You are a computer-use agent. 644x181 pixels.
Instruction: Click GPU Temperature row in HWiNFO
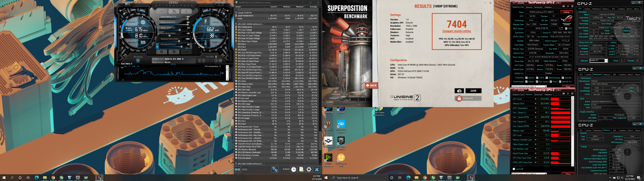[x=276, y=27]
